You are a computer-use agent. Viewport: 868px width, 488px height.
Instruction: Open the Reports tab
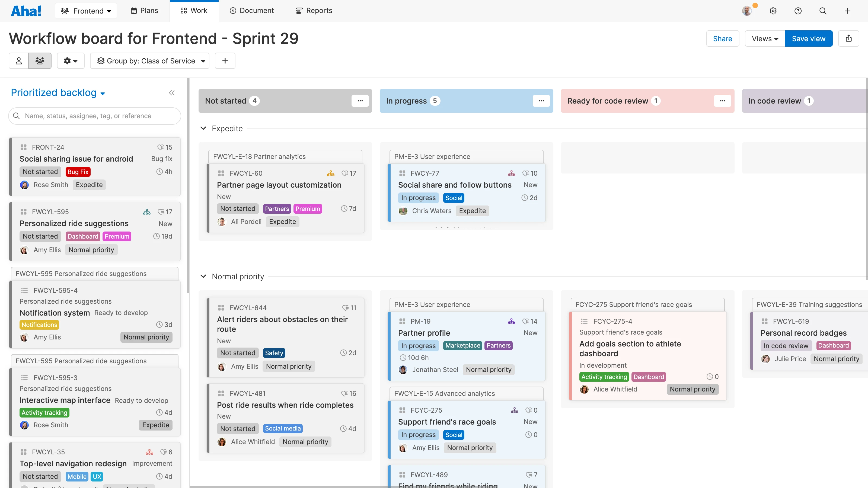(314, 11)
